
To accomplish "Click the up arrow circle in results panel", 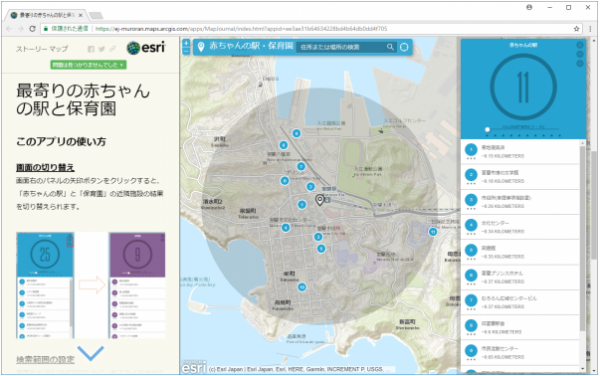I will (580, 54).
